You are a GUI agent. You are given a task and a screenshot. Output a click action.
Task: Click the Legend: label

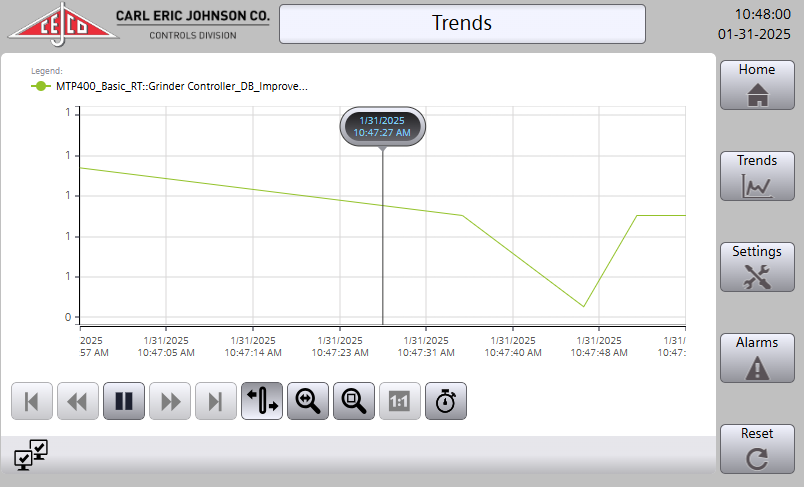pyautogui.click(x=47, y=71)
